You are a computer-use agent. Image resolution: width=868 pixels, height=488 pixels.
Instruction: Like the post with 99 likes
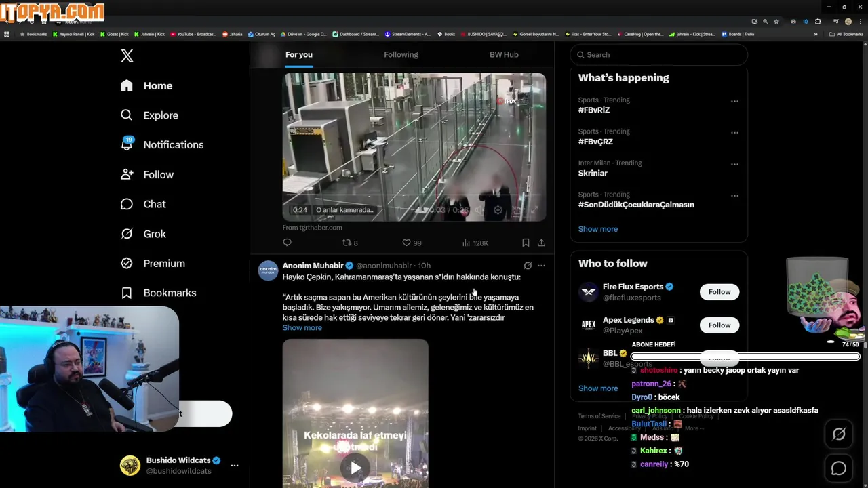(x=412, y=243)
